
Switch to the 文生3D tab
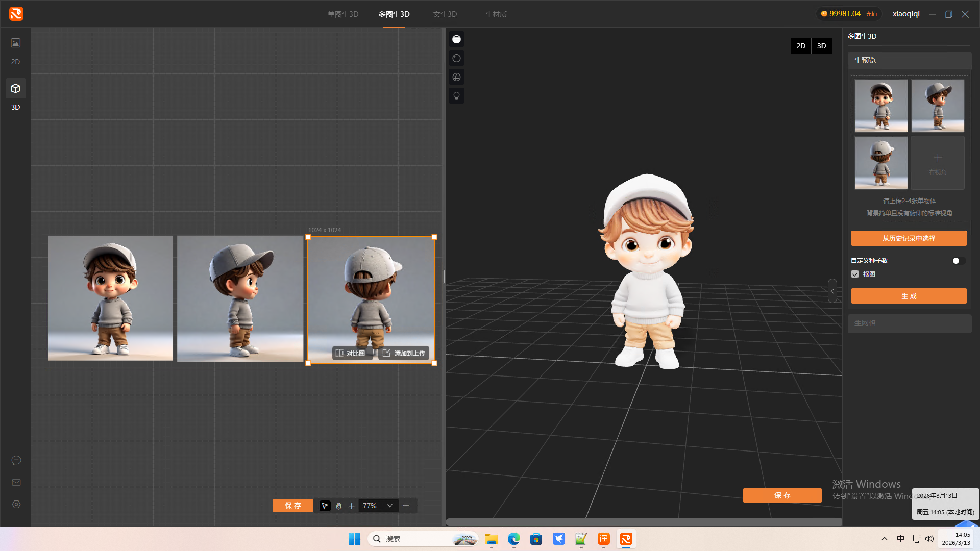pyautogui.click(x=445, y=14)
